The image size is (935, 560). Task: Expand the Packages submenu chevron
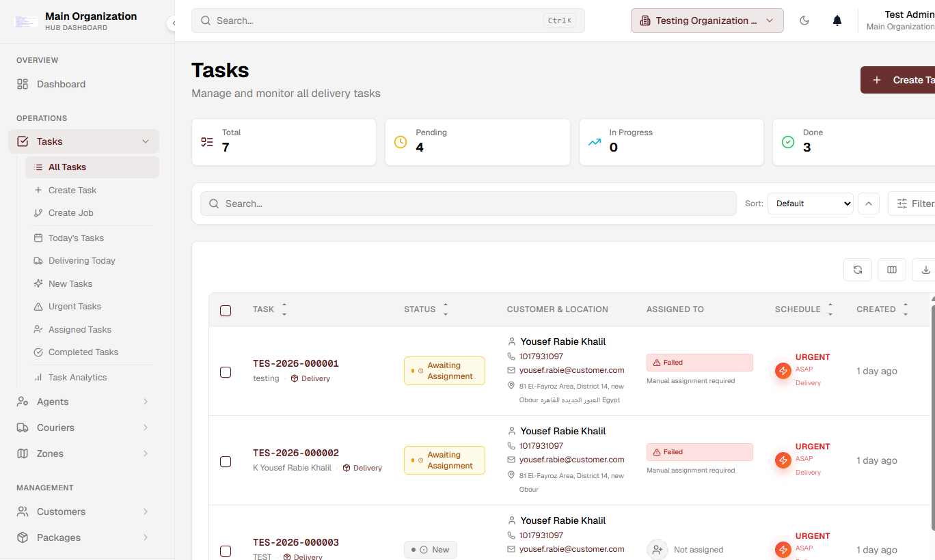146,537
